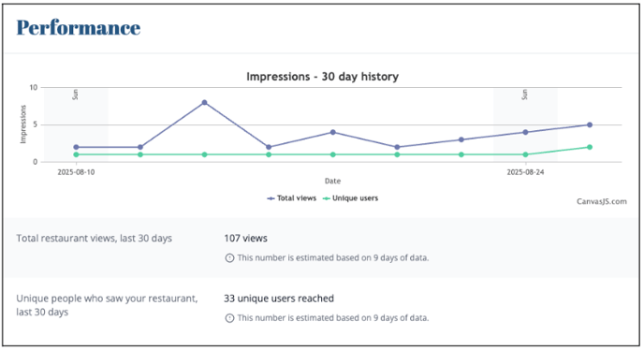Click the 33 unique users reached figure
The width and height of the screenshot is (644, 350).
279,299
